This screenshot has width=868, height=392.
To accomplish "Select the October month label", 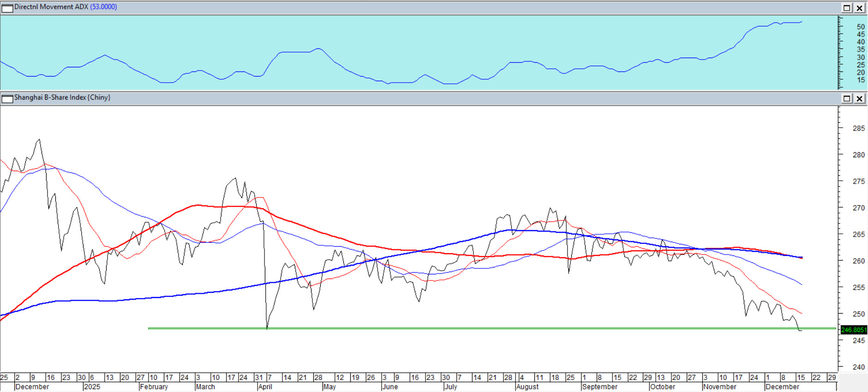I will (x=662, y=387).
